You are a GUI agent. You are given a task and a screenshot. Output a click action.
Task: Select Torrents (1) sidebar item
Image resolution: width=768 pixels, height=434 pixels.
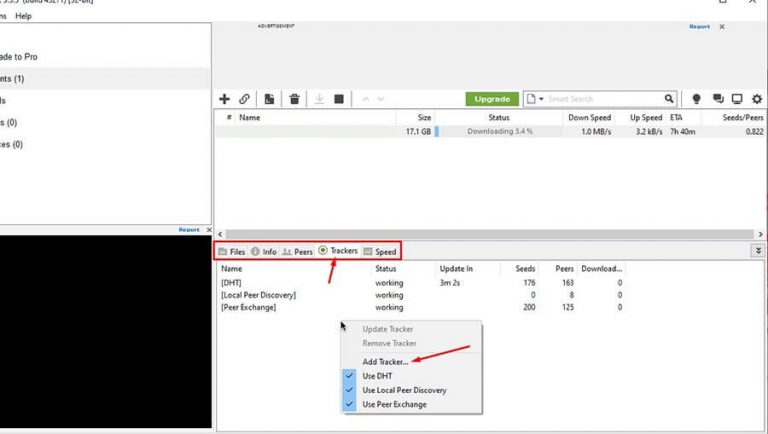[x=105, y=78]
